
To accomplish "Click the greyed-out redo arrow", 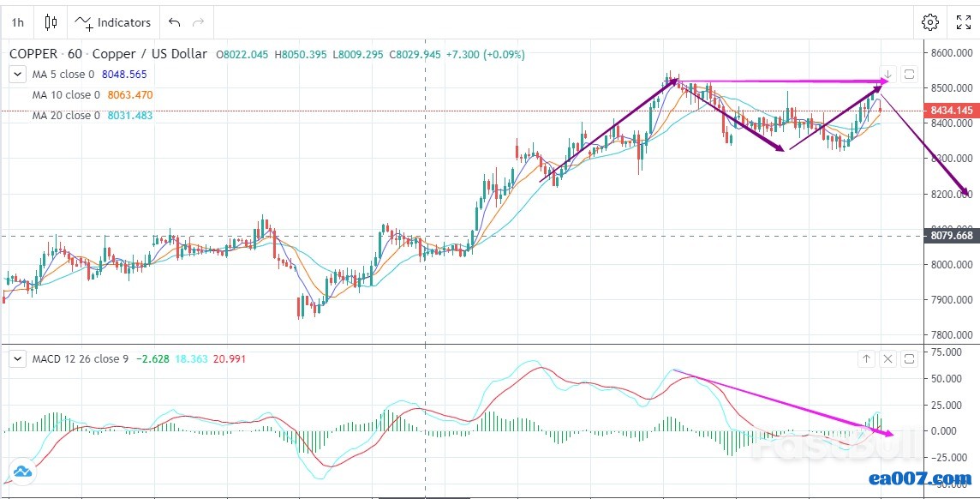I will point(198,22).
